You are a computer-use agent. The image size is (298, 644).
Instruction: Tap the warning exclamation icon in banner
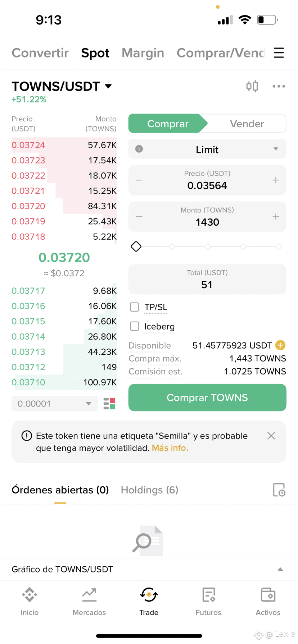(x=27, y=436)
